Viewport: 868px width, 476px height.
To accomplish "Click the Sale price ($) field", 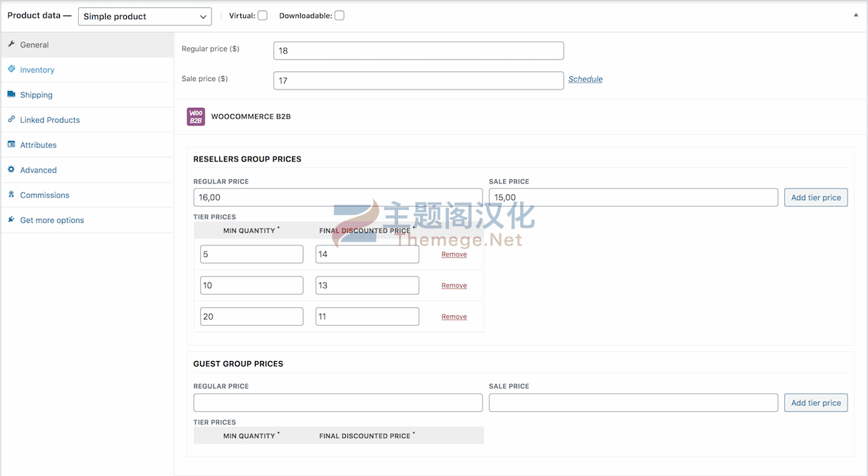I will [x=418, y=80].
